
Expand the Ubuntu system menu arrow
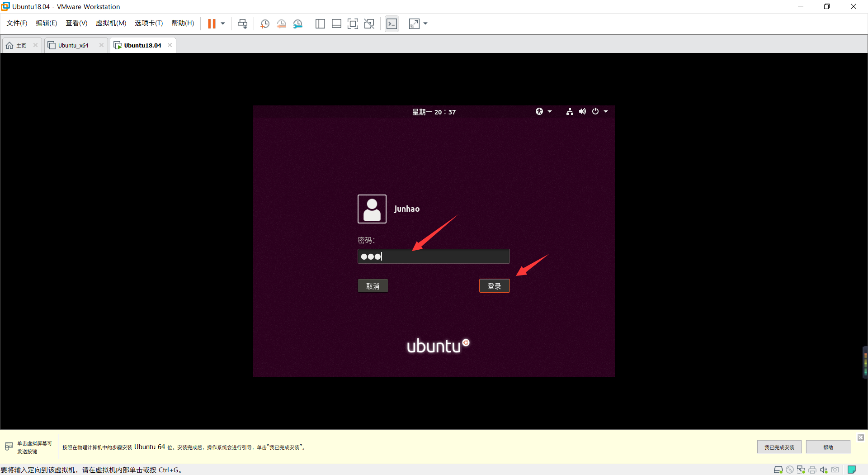606,111
